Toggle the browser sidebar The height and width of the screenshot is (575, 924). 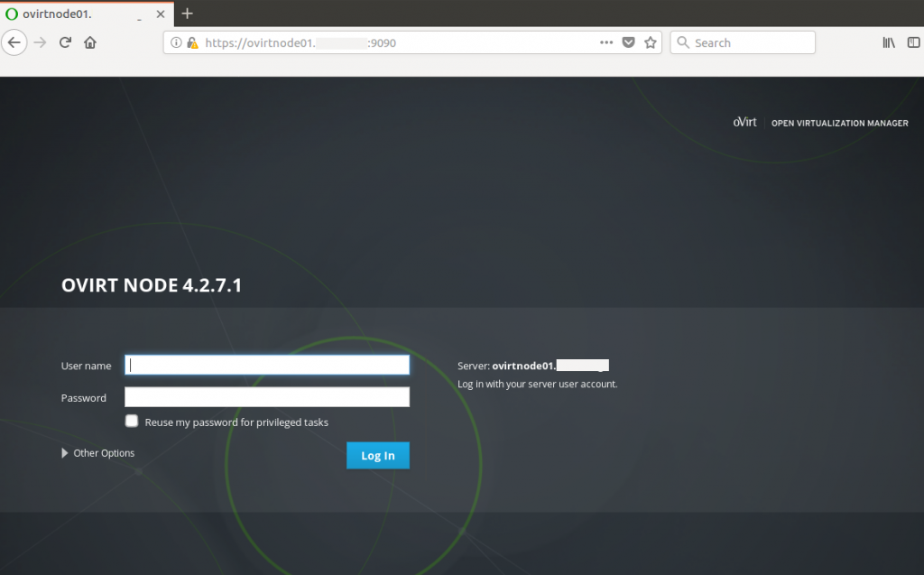click(913, 42)
